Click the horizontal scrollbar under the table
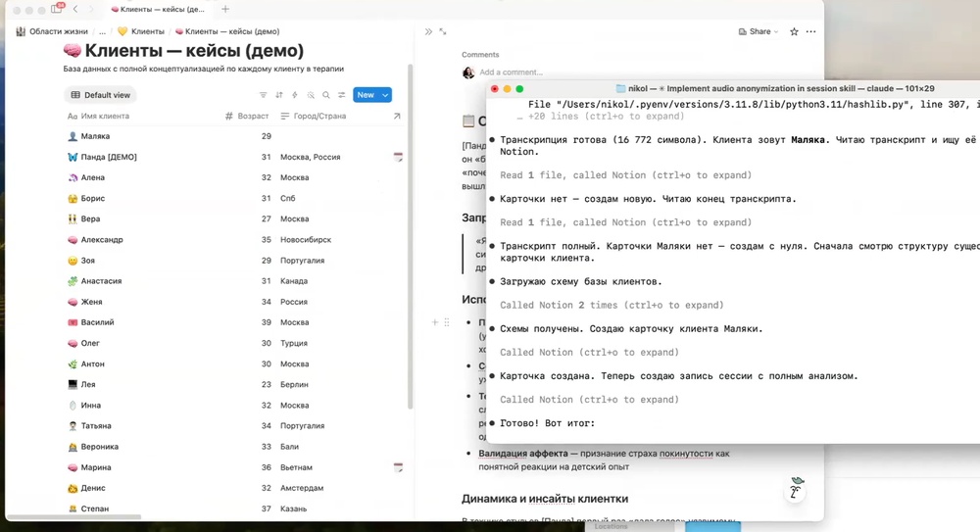 click(73, 517)
